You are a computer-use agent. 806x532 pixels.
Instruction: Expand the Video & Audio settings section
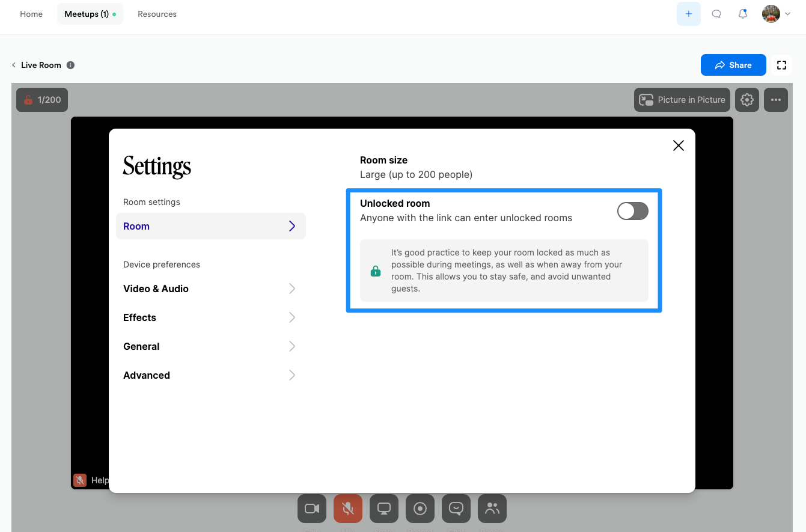click(x=210, y=289)
